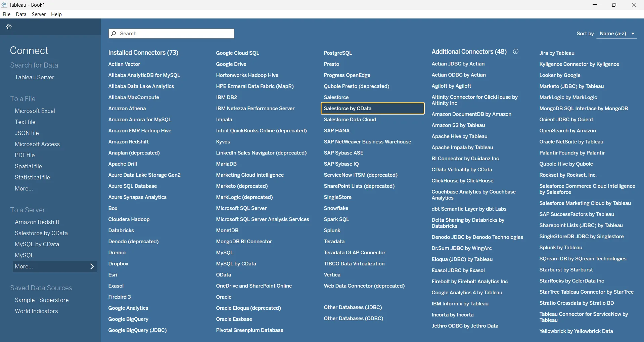This screenshot has width=644, height=342.
Task: Open the Server menu
Action: [x=39, y=14]
